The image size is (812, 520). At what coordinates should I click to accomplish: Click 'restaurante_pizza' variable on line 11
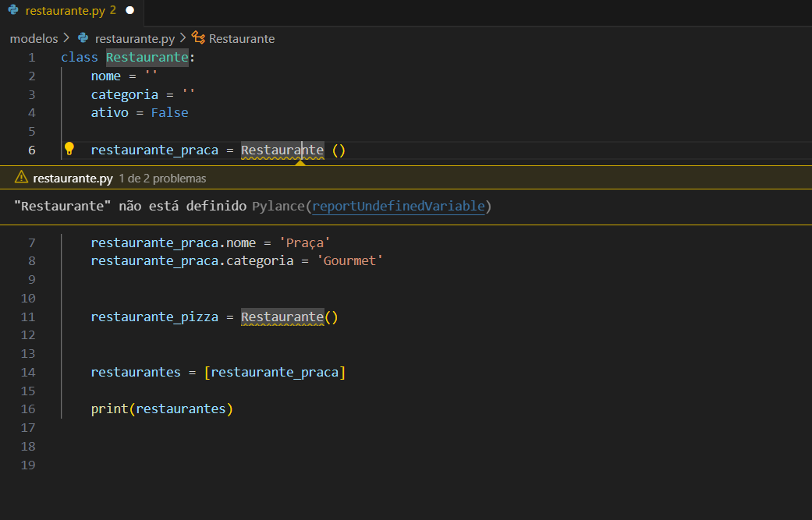click(x=154, y=317)
